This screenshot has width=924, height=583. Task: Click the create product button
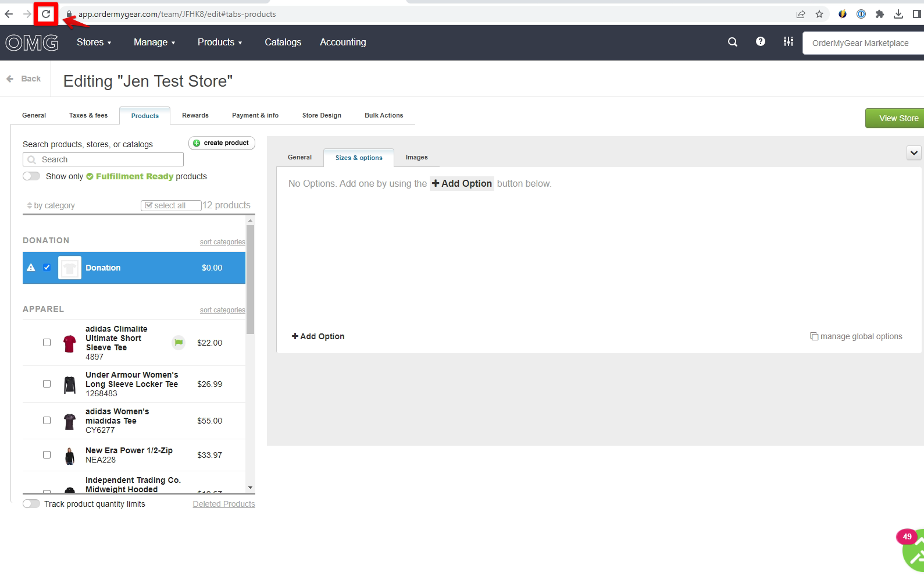[x=222, y=143]
